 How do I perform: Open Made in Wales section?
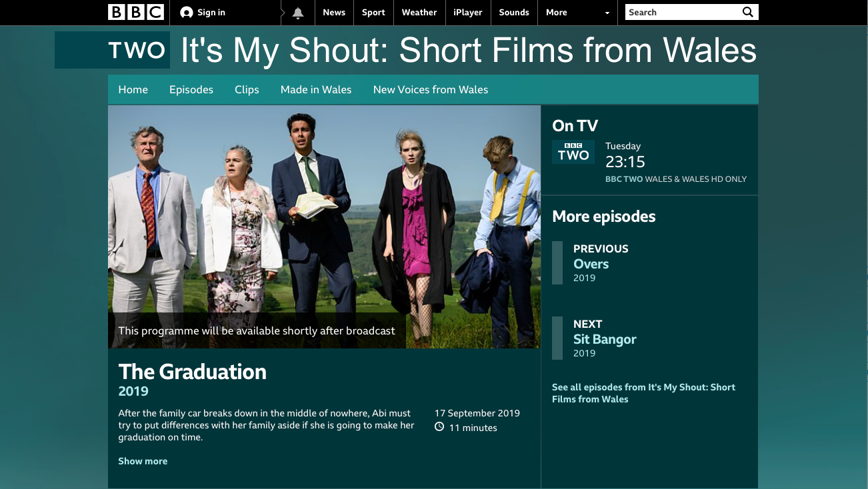coord(316,89)
